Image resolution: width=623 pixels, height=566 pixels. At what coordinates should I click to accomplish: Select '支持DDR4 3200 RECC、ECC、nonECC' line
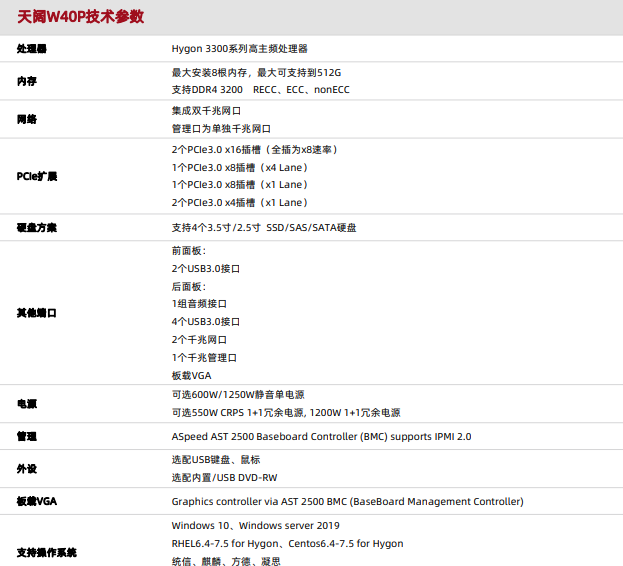pos(261,90)
